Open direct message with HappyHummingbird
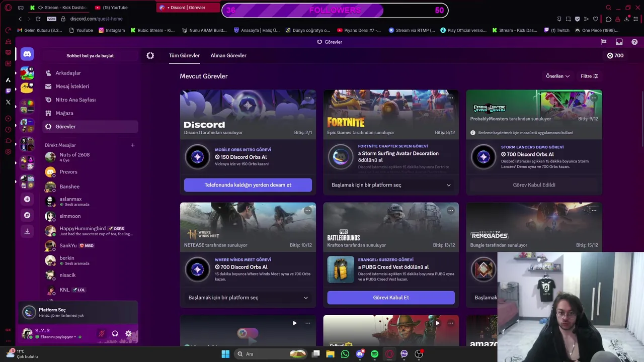This screenshot has height=362, width=644. coord(90,231)
